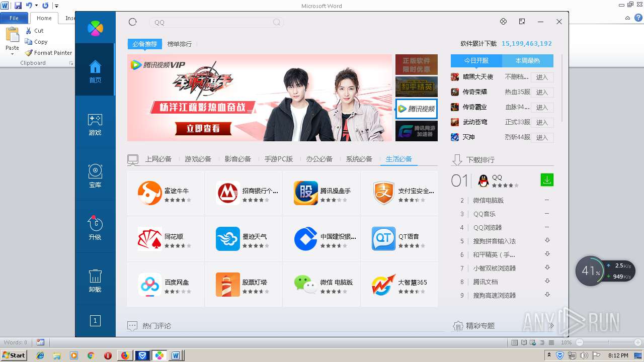Viewport: 644px width, 362px height.
Task: Expand the 精彩专题 section arrow
Action: tap(551, 326)
